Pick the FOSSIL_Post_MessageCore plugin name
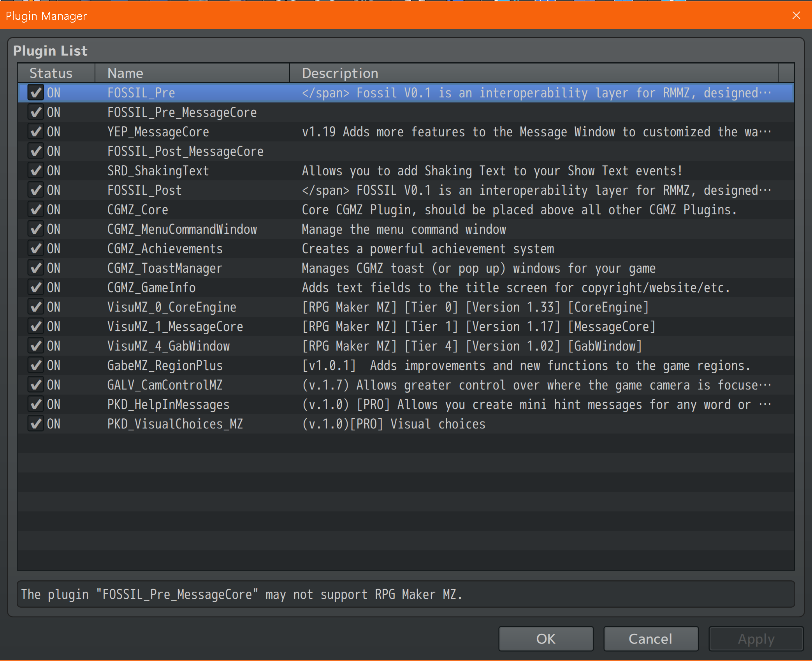Viewport: 812px width, 661px height. (x=185, y=152)
